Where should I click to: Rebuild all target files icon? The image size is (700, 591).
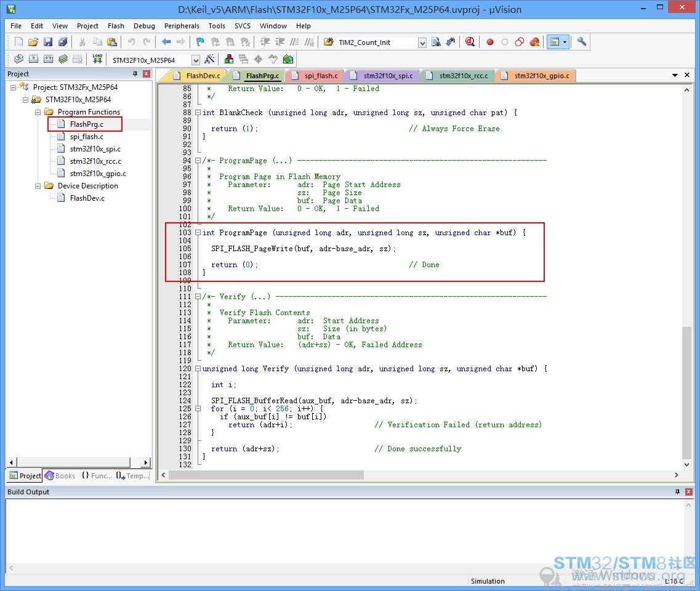[x=48, y=59]
